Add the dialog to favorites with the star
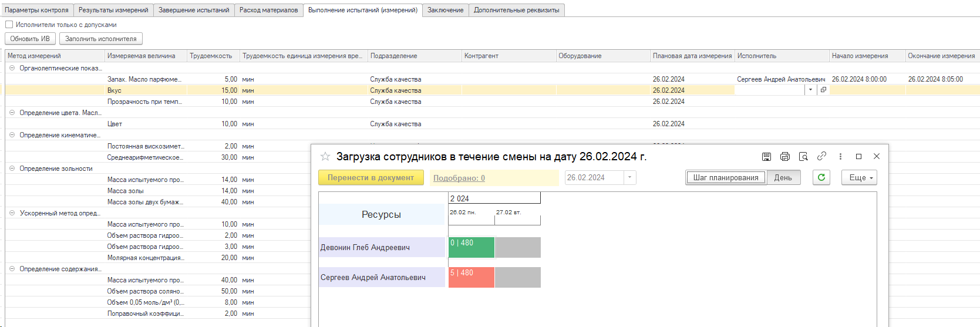Screen dimensions: 980x327 tap(325, 156)
